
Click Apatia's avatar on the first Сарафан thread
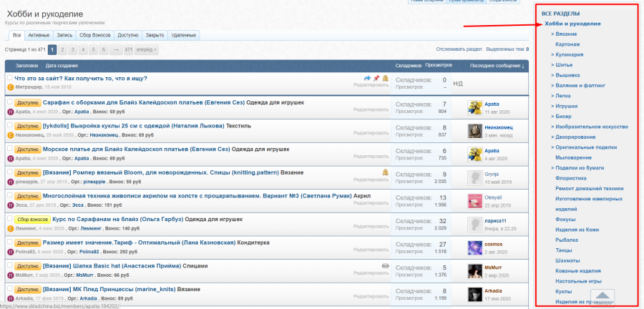click(474, 107)
